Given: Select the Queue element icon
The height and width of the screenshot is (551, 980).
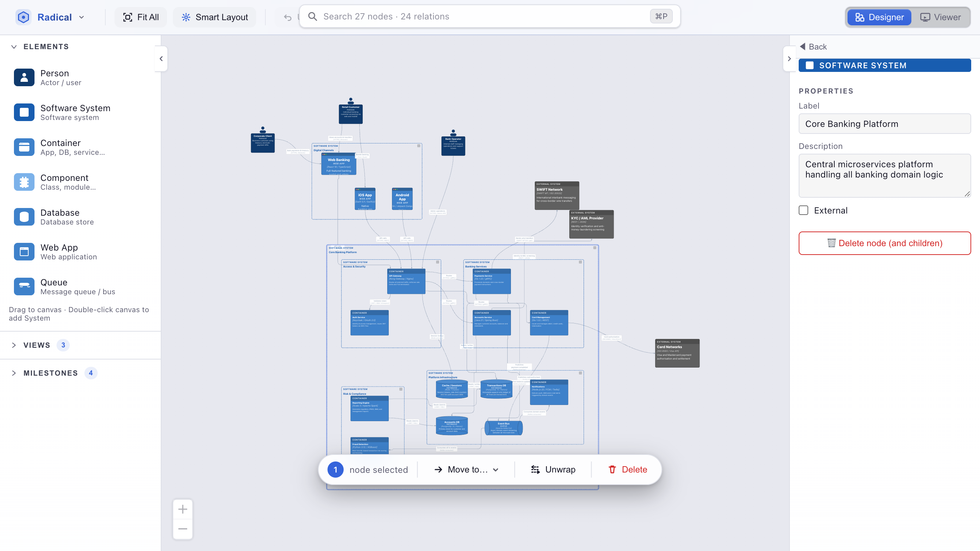Looking at the screenshot, I should [24, 287].
